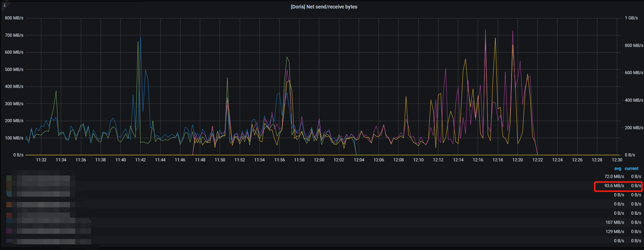Screen dimensions: 644x250
Task: Click the 11:56 label on the time axis
Action: [x=280, y=160]
